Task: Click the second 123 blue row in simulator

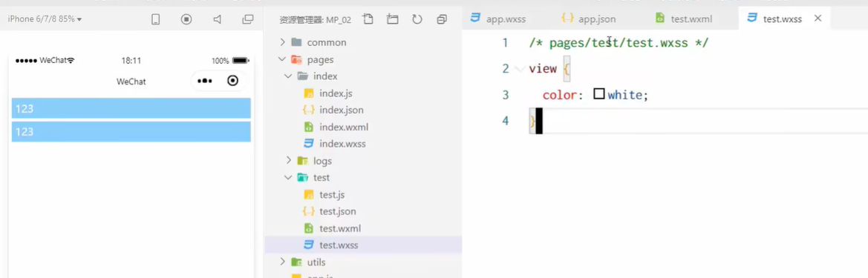Action: tap(131, 131)
